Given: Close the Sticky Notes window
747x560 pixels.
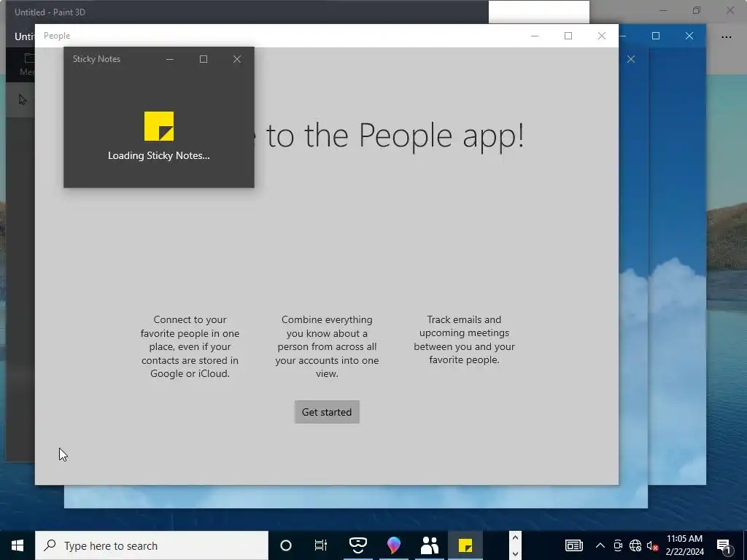Looking at the screenshot, I should (x=237, y=59).
